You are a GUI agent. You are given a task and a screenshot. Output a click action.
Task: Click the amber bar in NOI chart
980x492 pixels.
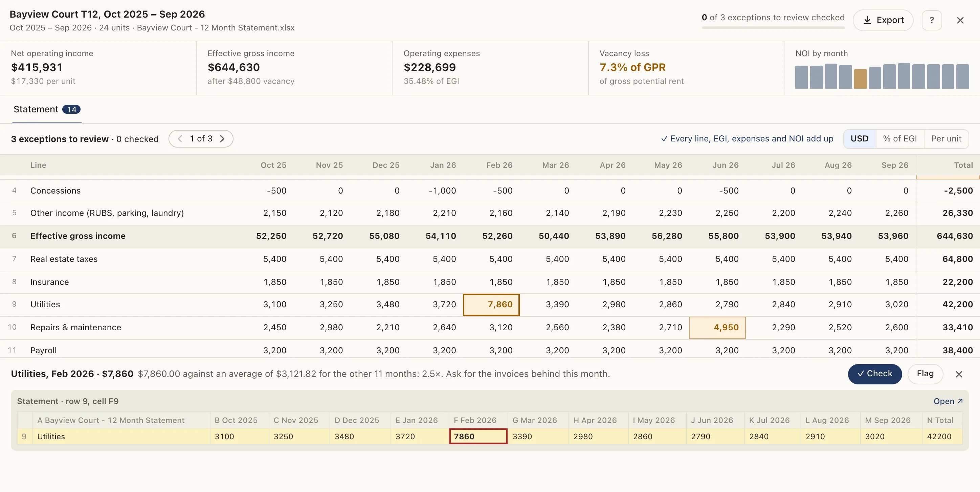[860, 79]
